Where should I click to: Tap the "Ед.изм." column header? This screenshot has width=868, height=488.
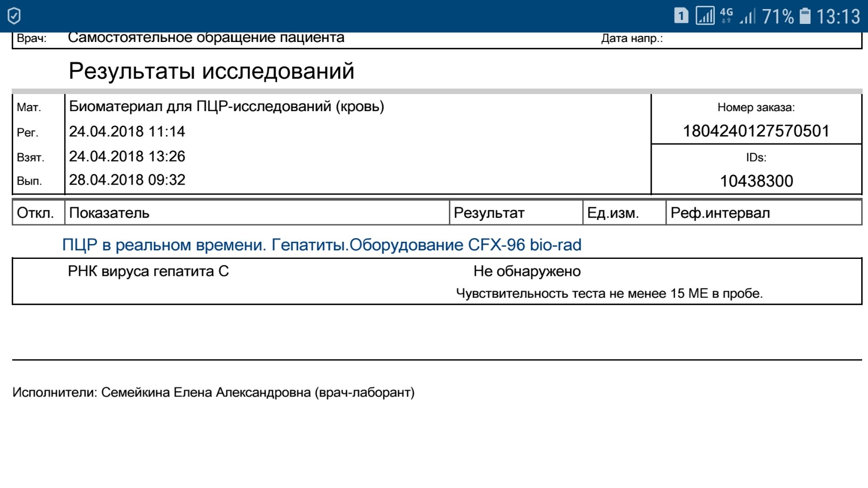click(613, 213)
